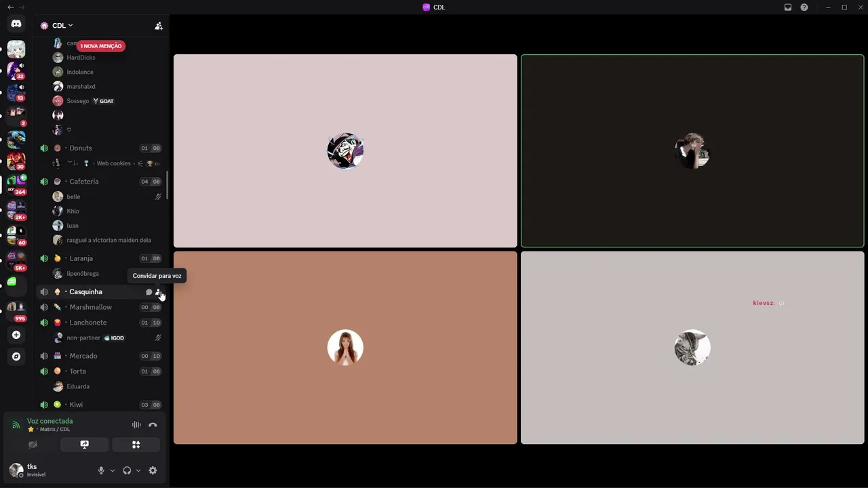Open the Inbox icon in title bar
Image resolution: width=868 pixels, height=488 pixels.
click(788, 7)
